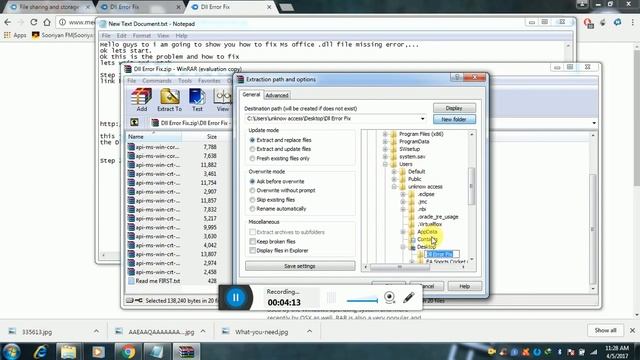Image resolution: width=640 pixels, height=360 pixels.
Task: Select Extract and update files option
Action: [x=252, y=149]
